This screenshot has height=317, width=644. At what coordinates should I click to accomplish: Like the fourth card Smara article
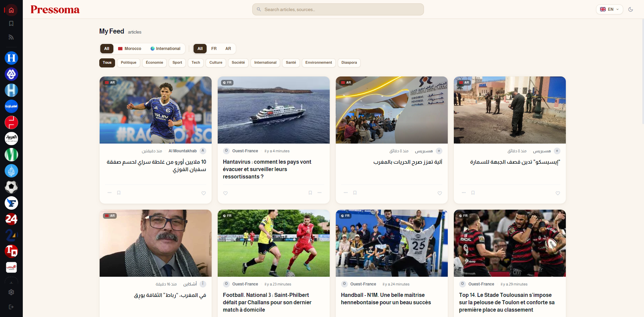tap(558, 193)
